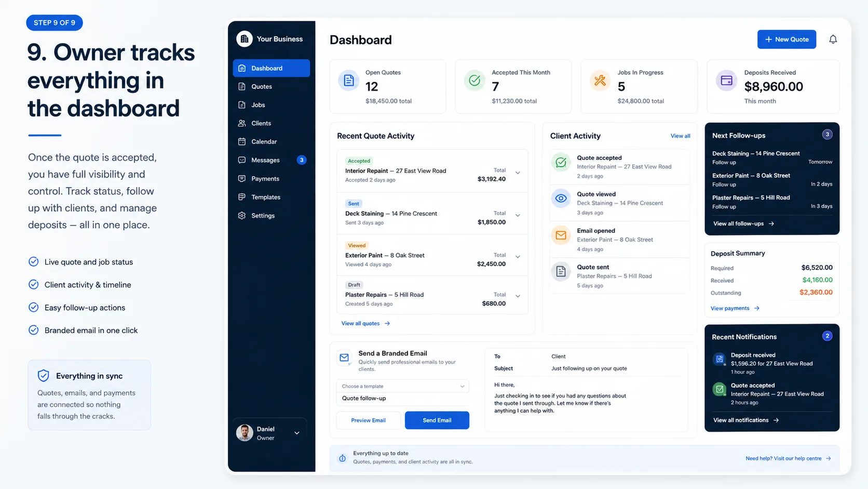The width and height of the screenshot is (868, 489).
Task: Click the Sent status tag on Deck Staining
Action: coord(354,204)
